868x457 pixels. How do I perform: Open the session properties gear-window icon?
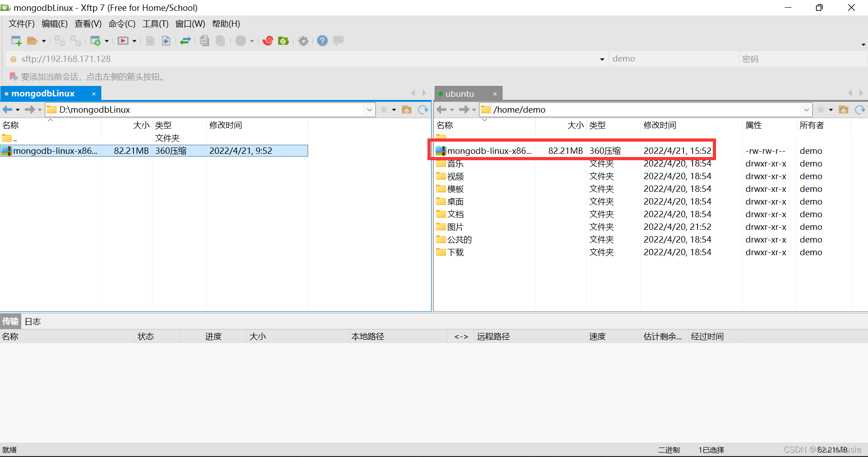95,41
